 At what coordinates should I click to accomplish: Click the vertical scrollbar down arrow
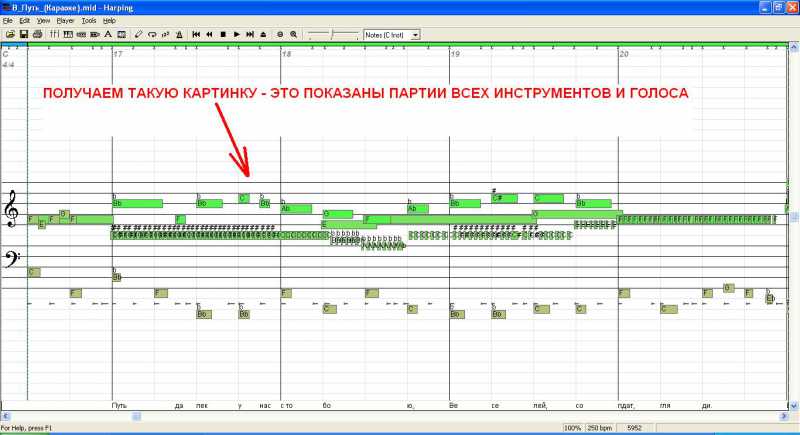coord(794,406)
